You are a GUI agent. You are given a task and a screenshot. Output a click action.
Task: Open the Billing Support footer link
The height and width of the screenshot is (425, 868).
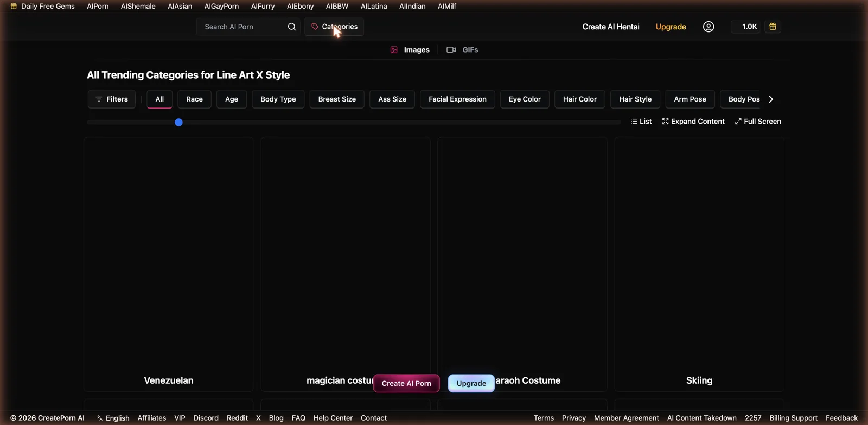pos(793,418)
